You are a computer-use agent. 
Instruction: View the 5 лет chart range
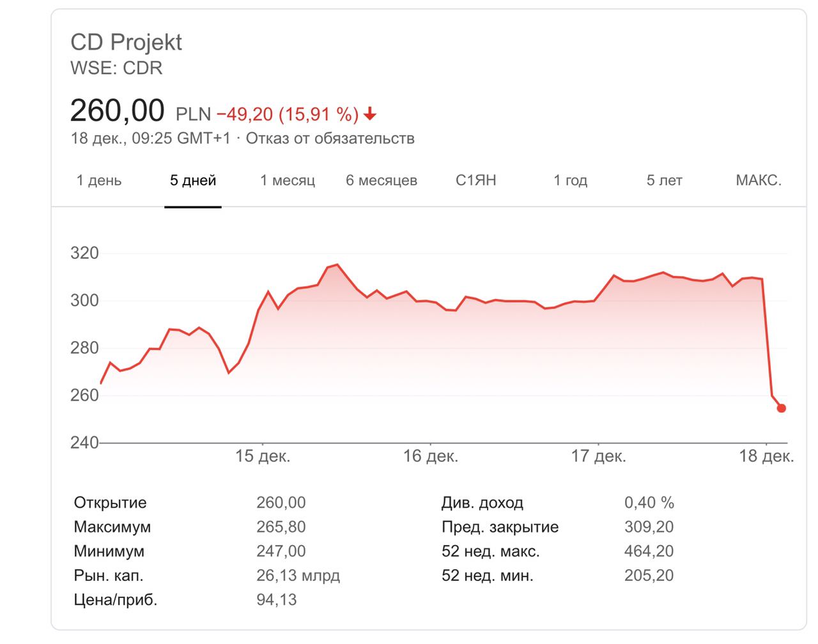(x=664, y=181)
